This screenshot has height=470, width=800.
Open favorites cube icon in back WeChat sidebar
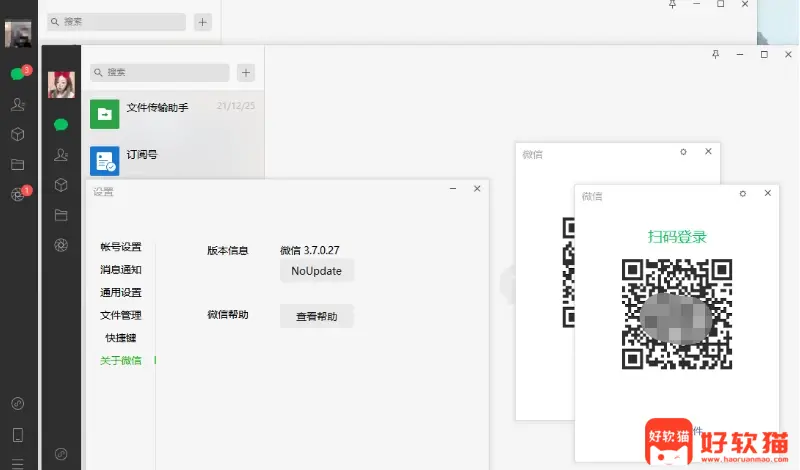[18, 134]
